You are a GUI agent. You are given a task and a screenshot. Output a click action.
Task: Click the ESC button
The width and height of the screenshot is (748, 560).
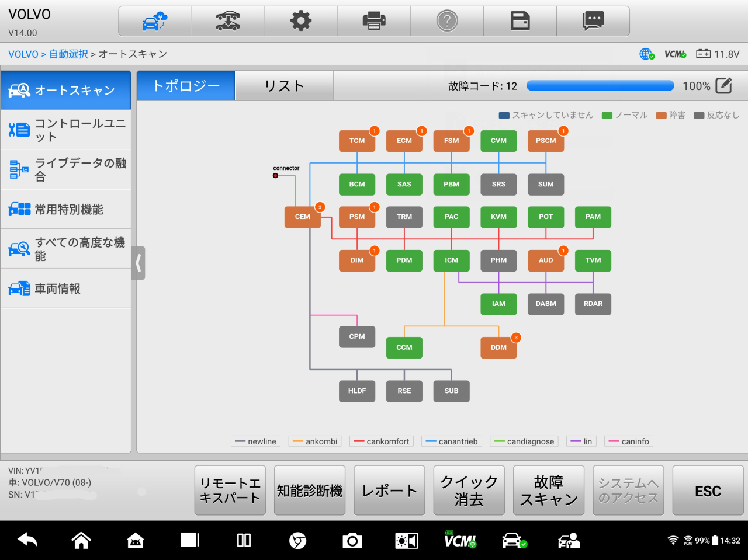click(708, 491)
